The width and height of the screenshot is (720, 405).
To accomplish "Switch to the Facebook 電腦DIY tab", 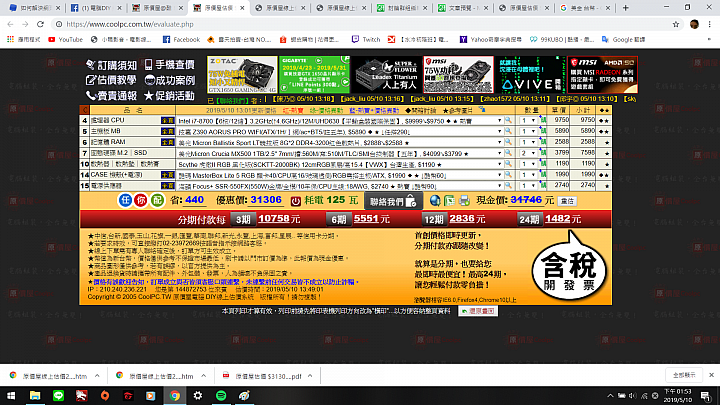I will [x=96, y=8].
